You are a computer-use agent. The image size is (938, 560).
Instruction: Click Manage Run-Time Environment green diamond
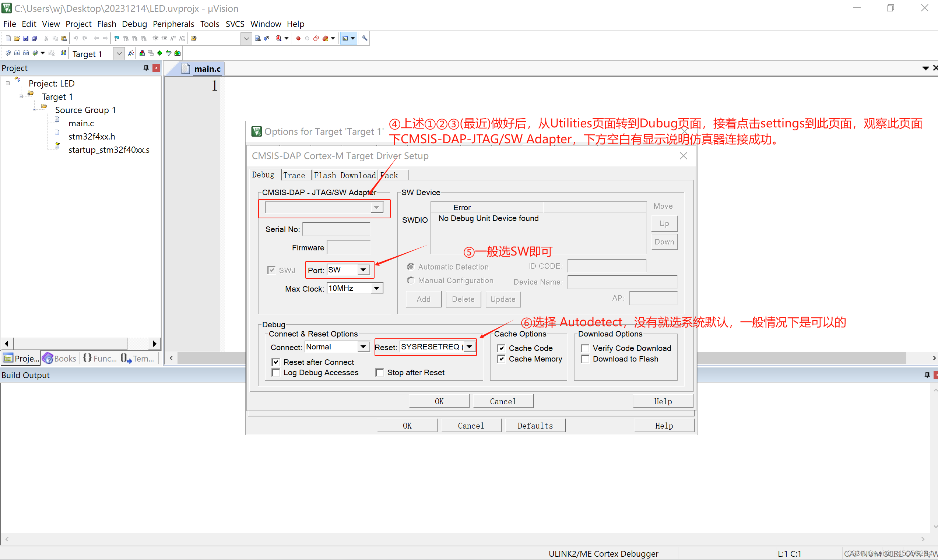[x=160, y=53]
